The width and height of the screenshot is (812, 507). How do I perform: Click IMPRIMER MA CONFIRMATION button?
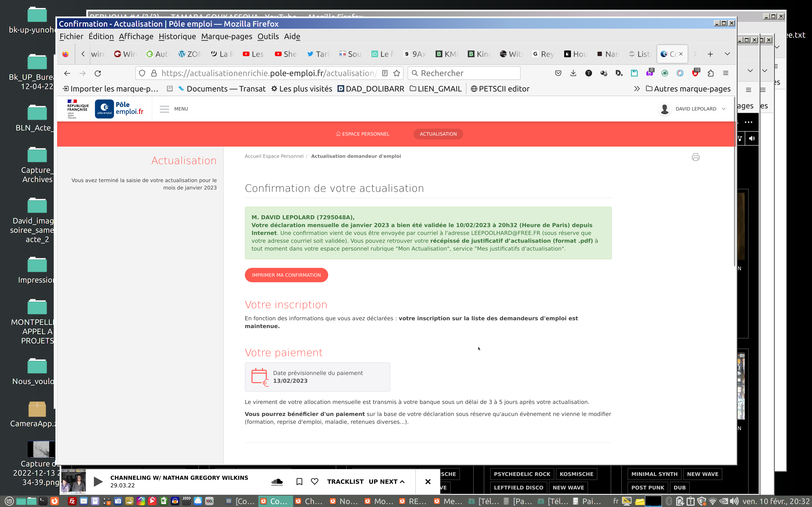point(286,275)
